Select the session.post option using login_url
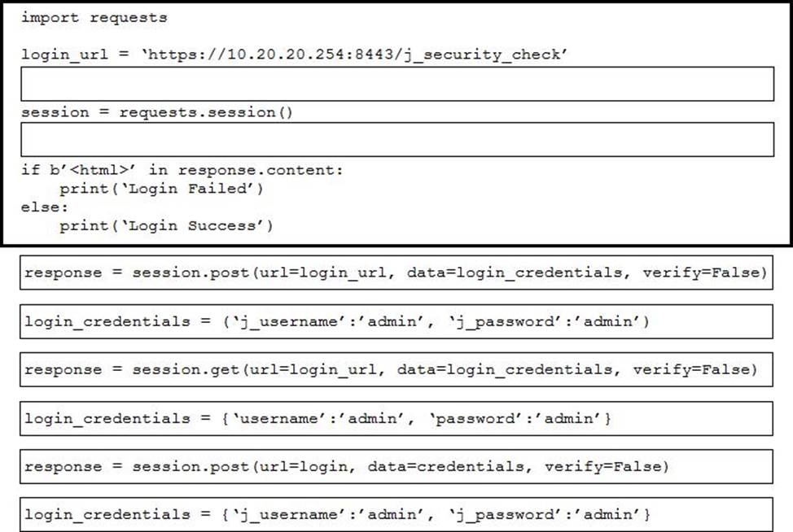Screen dimensions: 793x532 396,273
